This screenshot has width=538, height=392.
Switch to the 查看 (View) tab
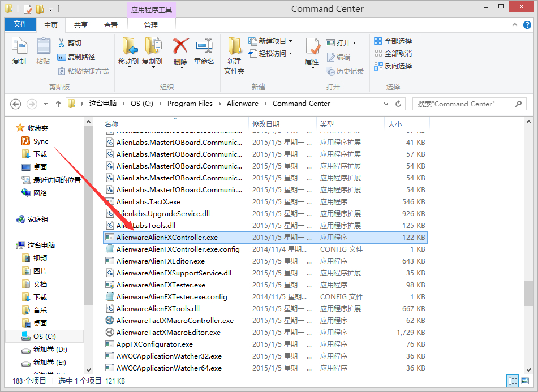(110, 25)
